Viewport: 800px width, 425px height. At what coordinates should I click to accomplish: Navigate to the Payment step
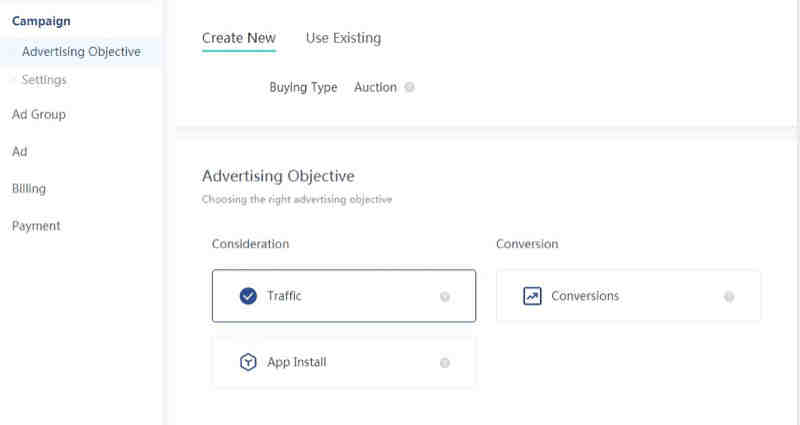pyautogui.click(x=36, y=226)
